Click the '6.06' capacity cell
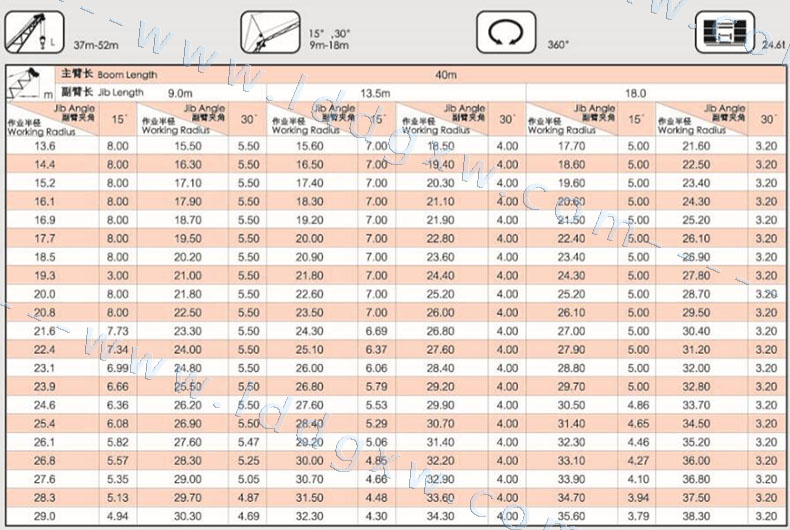 (377, 368)
